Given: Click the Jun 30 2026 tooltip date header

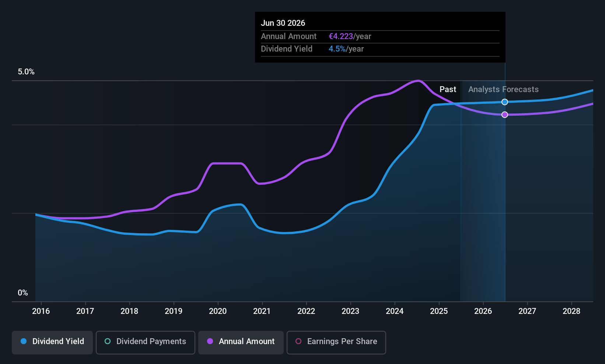Looking at the screenshot, I should (283, 23).
